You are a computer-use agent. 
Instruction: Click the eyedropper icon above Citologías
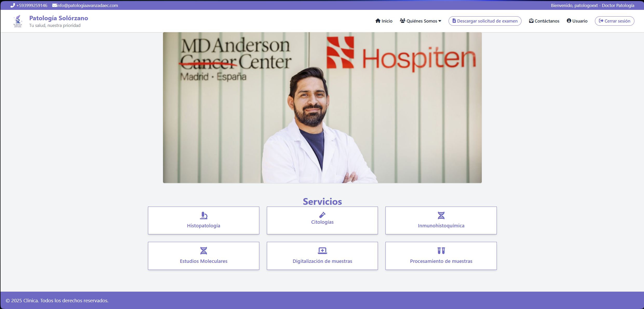point(322,215)
